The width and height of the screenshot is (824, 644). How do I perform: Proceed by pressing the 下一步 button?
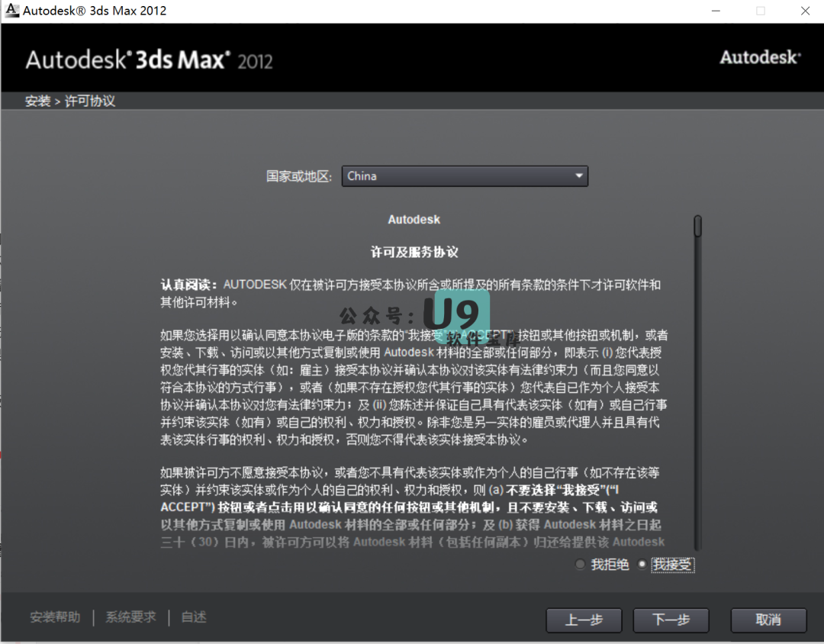point(671,620)
